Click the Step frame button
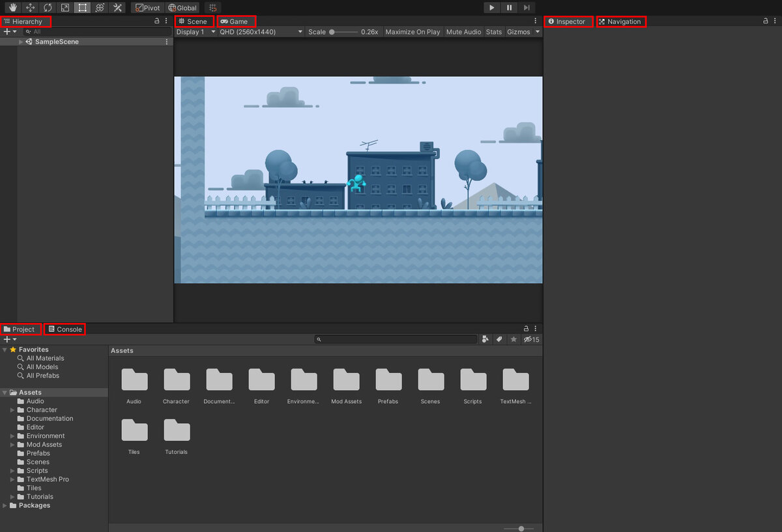This screenshot has height=532, width=782. [x=527, y=8]
